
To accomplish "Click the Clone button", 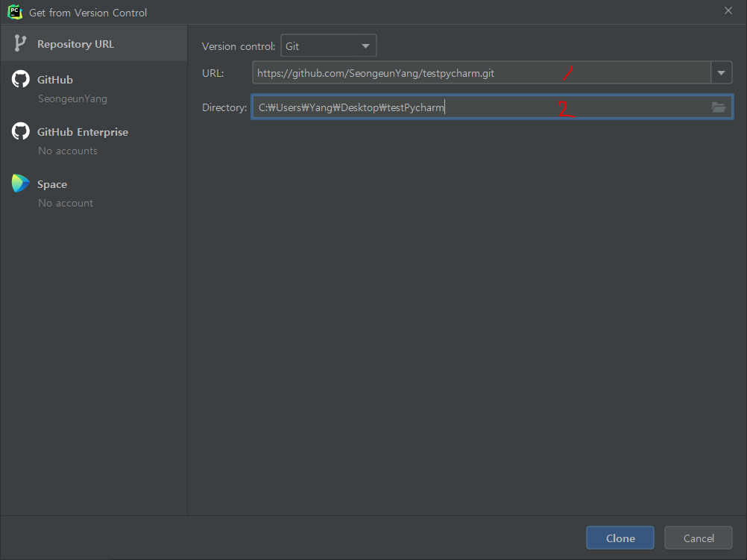I will tap(620, 538).
